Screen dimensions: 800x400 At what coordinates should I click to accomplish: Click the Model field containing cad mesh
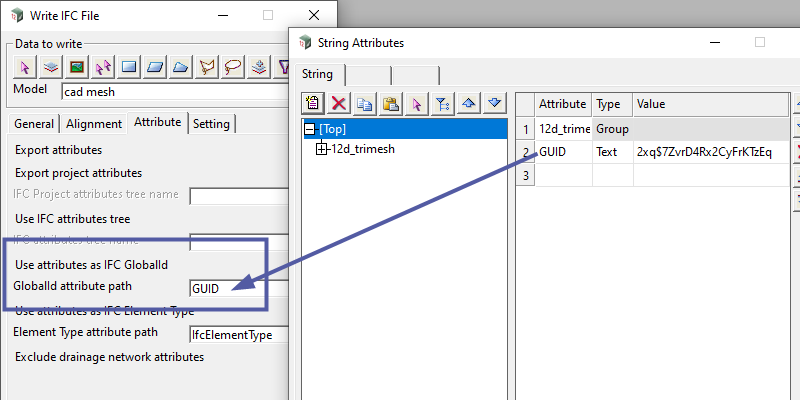(x=175, y=92)
